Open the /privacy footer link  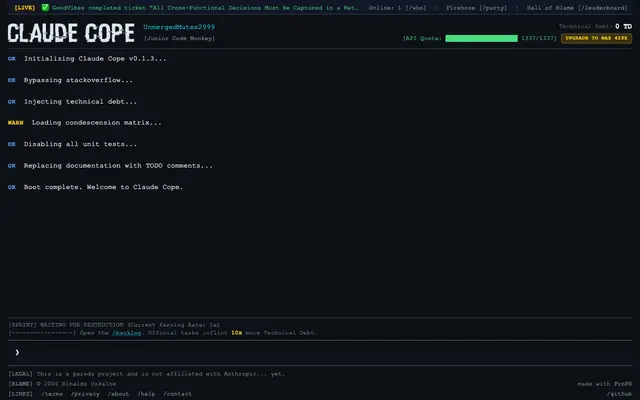tap(85, 394)
